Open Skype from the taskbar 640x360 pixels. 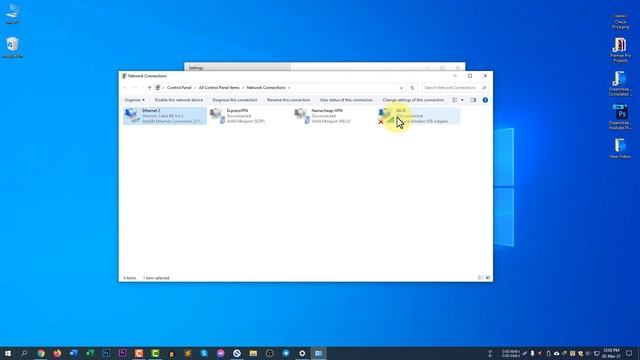click(x=204, y=353)
